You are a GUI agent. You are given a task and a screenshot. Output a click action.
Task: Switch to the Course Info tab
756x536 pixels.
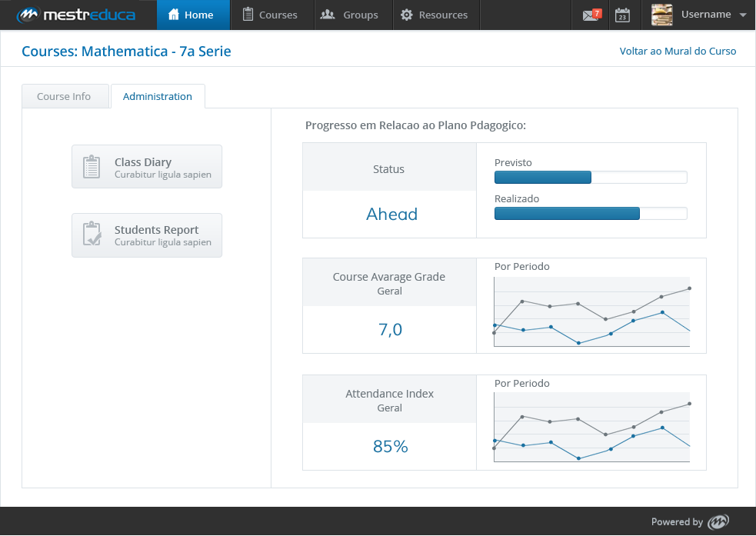pyautogui.click(x=65, y=96)
